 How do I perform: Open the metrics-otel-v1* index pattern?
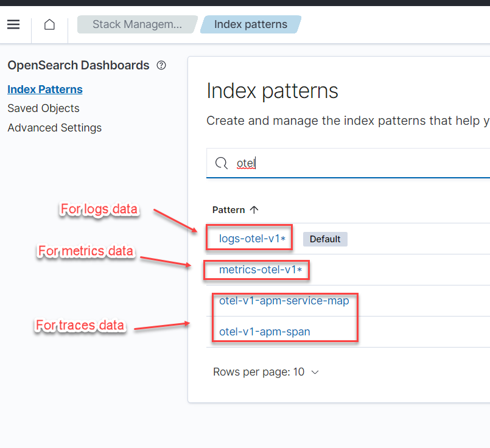click(261, 270)
